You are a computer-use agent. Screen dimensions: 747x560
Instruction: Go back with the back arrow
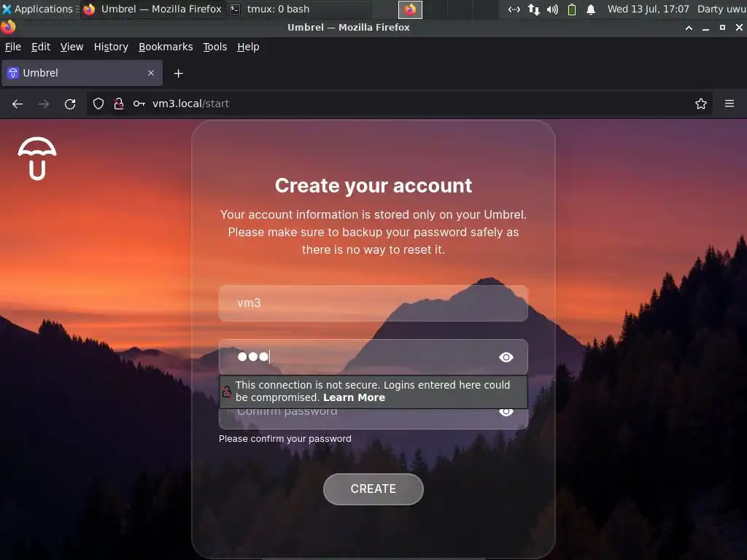click(18, 104)
